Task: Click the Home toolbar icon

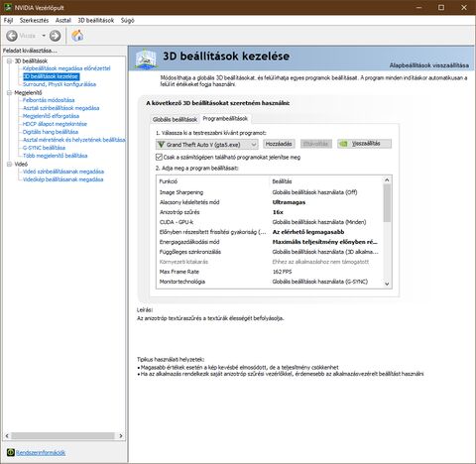Action: (77, 36)
